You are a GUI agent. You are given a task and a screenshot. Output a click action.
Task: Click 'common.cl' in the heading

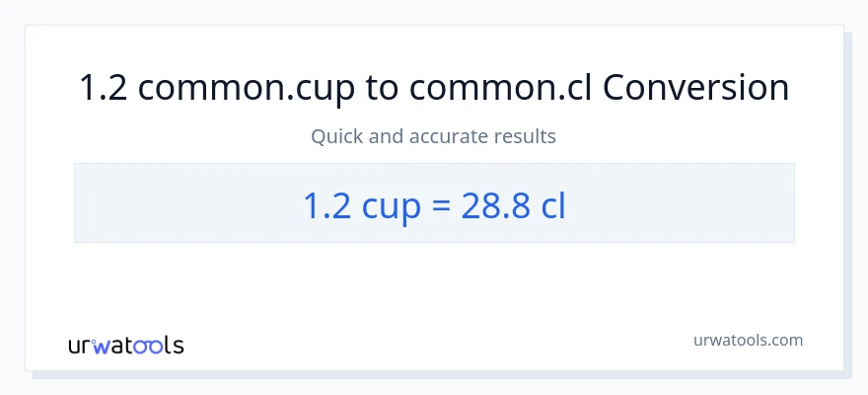pyautogui.click(x=500, y=88)
